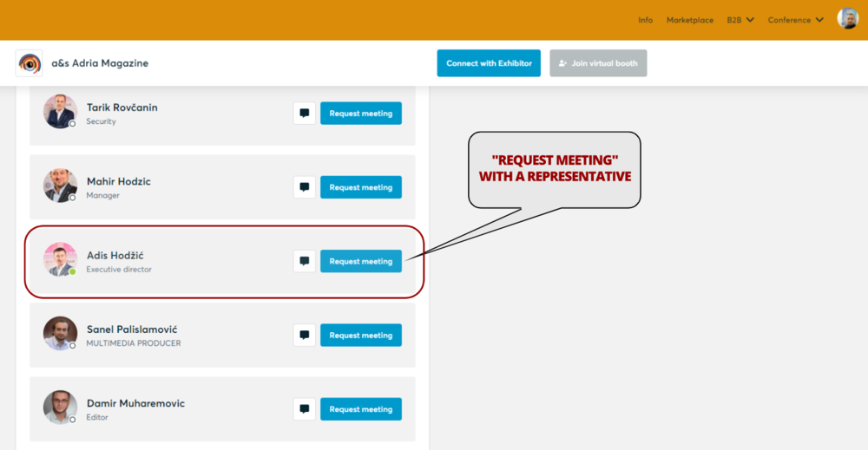Open chat with Sanel Palislamović

(305, 335)
